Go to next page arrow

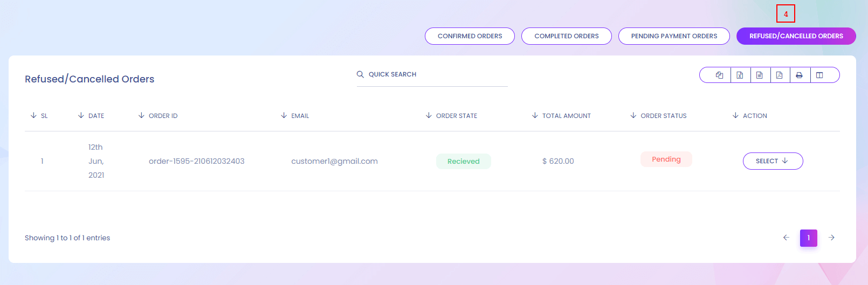[831, 238]
